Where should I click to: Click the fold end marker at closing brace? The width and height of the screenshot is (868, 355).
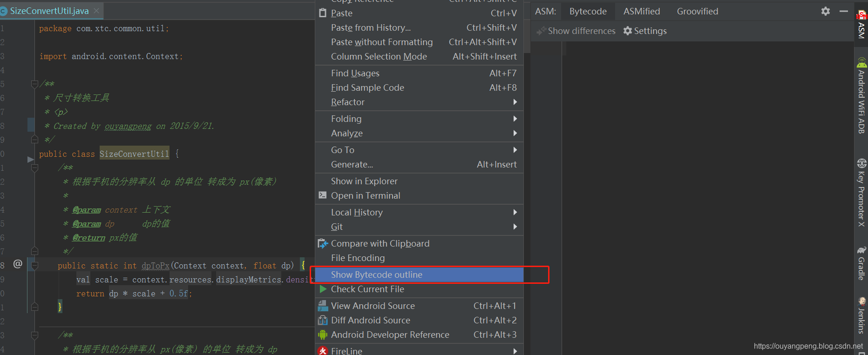pyautogui.click(x=34, y=307)
